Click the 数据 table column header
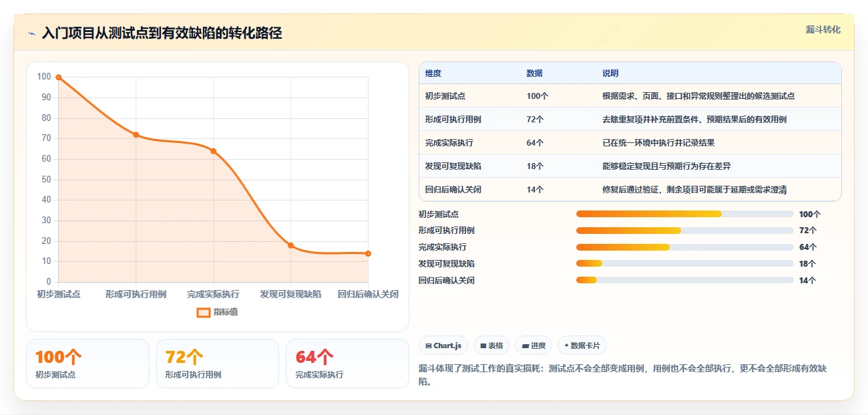 (x=535, y=74)
